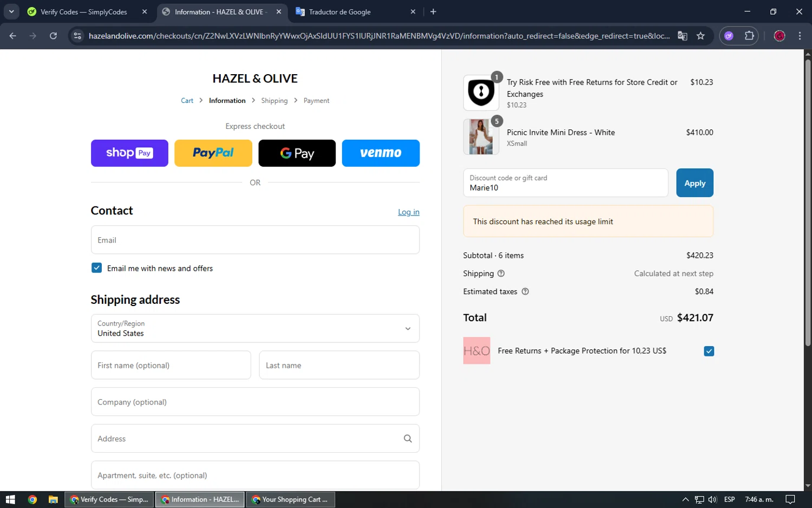Click the Discount code or gift card field

[566, 183]
